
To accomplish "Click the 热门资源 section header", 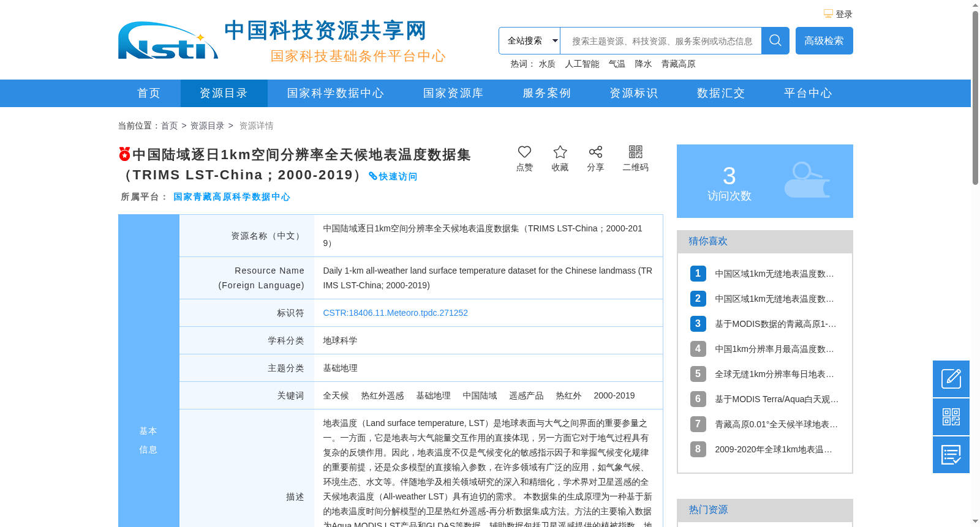I will coord(765,510).
